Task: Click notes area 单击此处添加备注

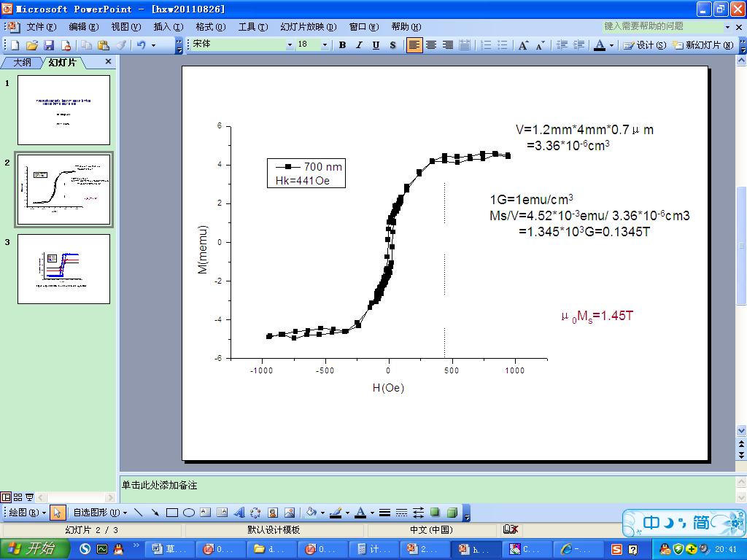Action: point(159,485)
